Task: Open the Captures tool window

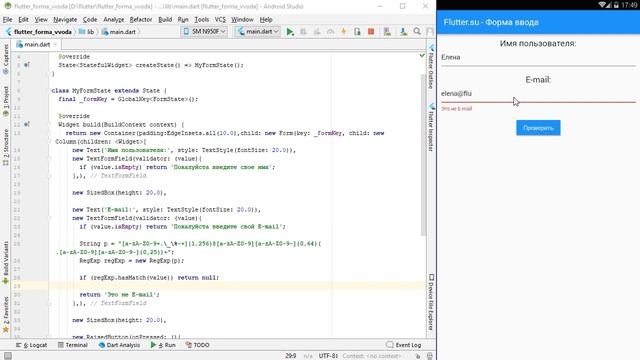Action: tap(6, 59)
